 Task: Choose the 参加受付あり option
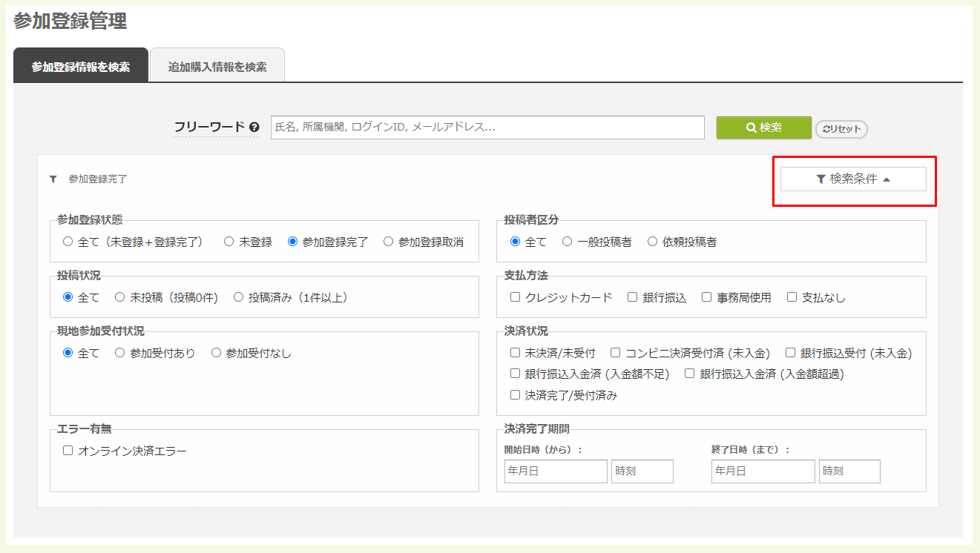(117, 352)
